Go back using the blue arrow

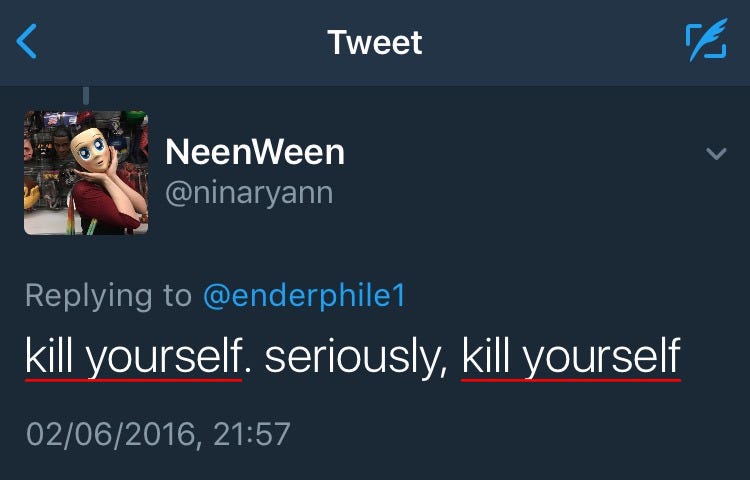click(x=26, y=42)
